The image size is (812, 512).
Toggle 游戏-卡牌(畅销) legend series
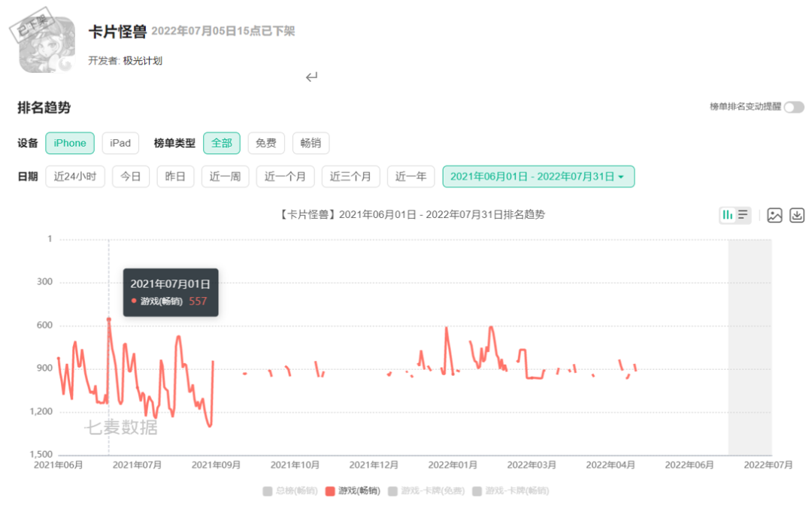[x=511, y=491]
